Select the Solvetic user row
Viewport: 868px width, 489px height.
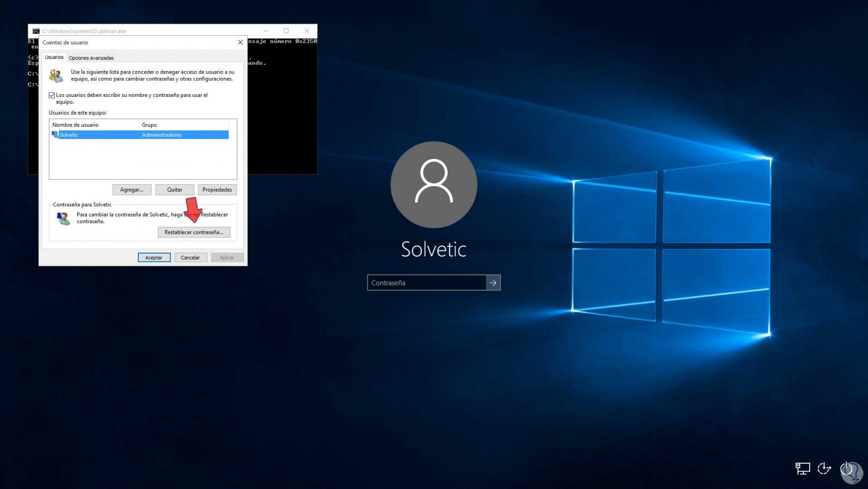tap(139, 135)
